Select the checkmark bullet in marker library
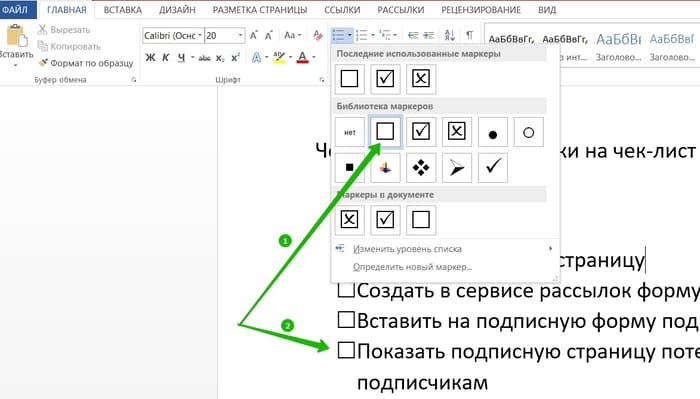The image size is (700, 399). 493,168
